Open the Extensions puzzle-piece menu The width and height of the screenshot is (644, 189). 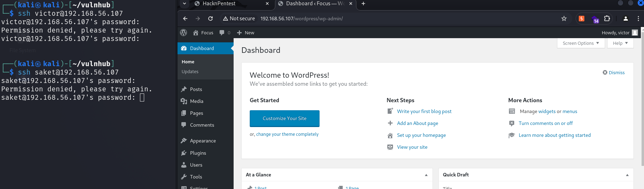[607, 19]
